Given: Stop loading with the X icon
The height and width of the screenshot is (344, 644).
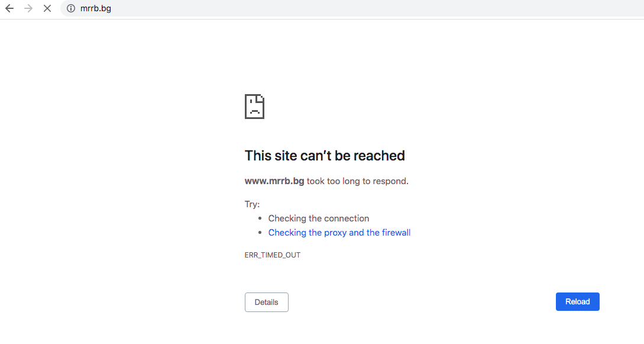Looking at the screenshot, I should click(x=47, y=8).
